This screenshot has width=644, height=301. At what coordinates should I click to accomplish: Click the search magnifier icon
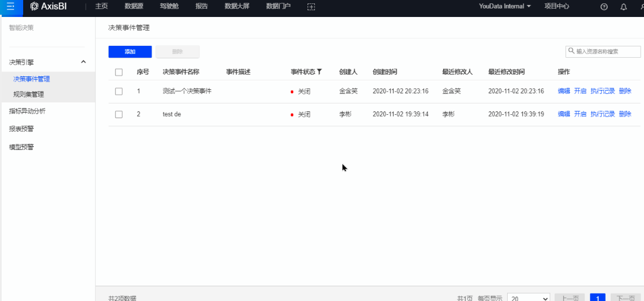click(571, 51)
